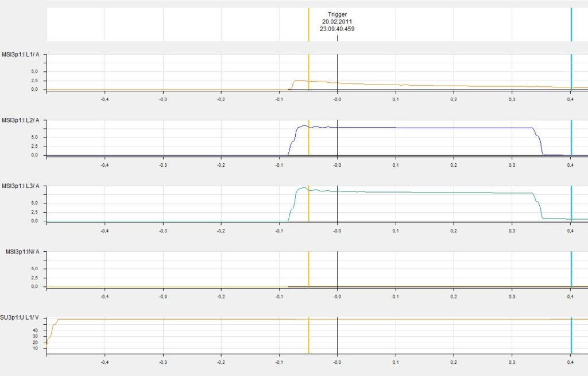Click the 0,0 time tick below the I L2 chart
The image size is (588, 376).
pyautogui.click(x=337, y=166)
